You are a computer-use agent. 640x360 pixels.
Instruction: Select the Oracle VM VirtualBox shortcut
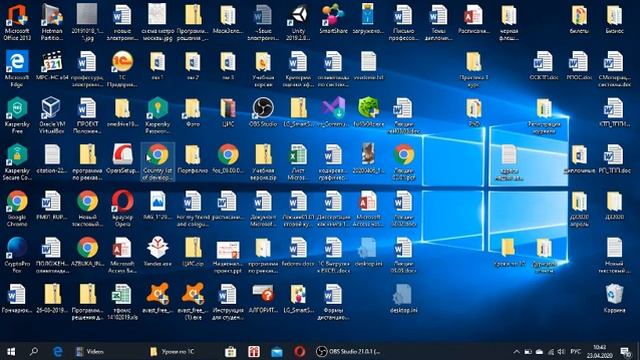(x=52, y=116)
